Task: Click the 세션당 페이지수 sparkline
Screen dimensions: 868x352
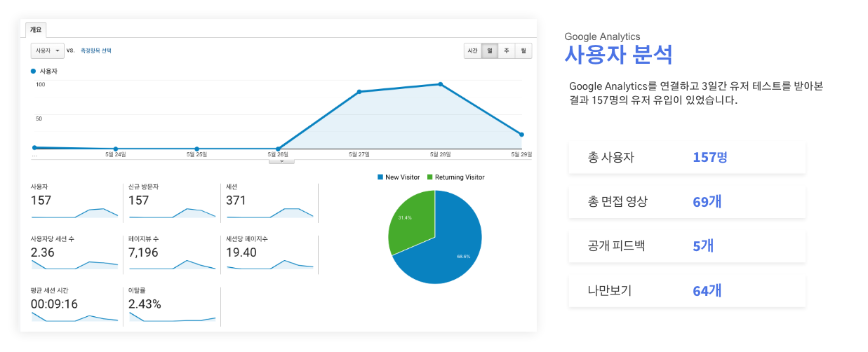Action: point(269,264)
